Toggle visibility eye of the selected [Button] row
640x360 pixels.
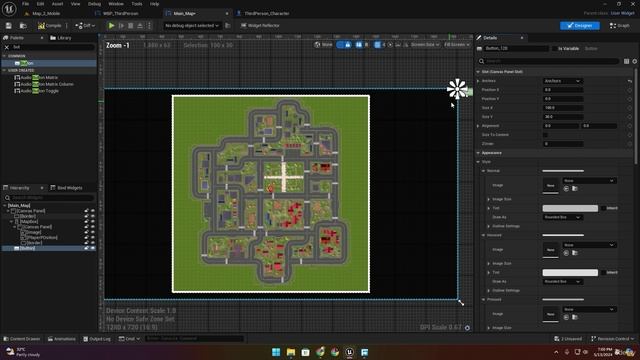coord(93,248)
